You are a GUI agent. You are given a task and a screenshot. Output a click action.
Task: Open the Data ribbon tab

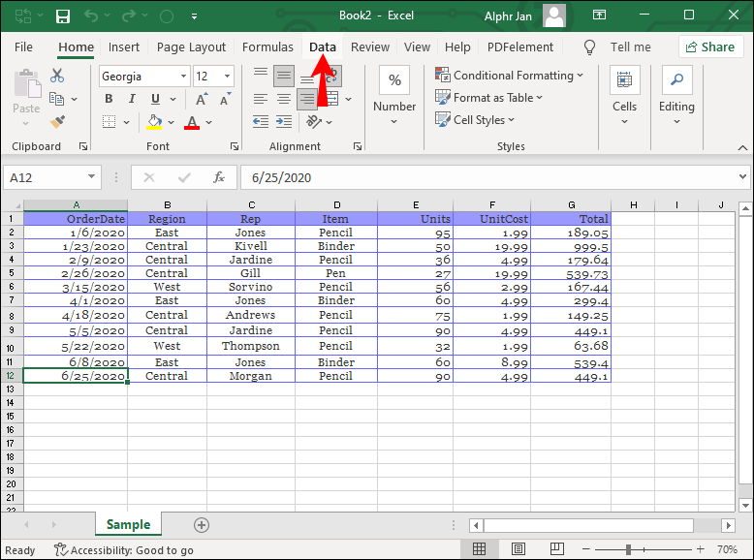click(323, 47)
